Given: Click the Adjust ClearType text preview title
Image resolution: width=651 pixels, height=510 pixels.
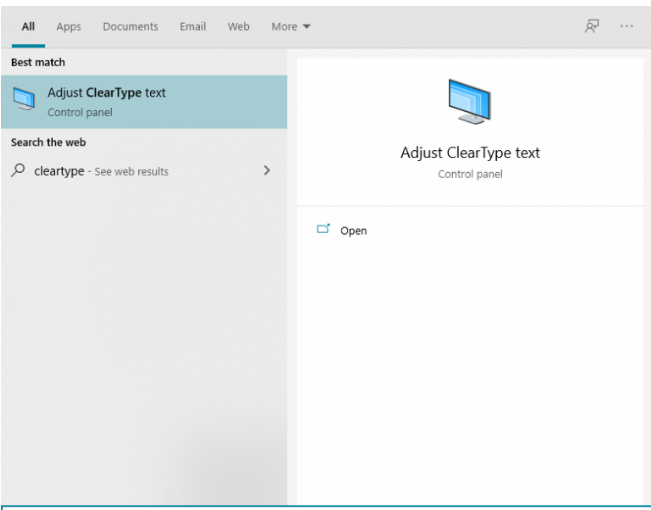Looking at the screenshot, I should click(470, 153).
